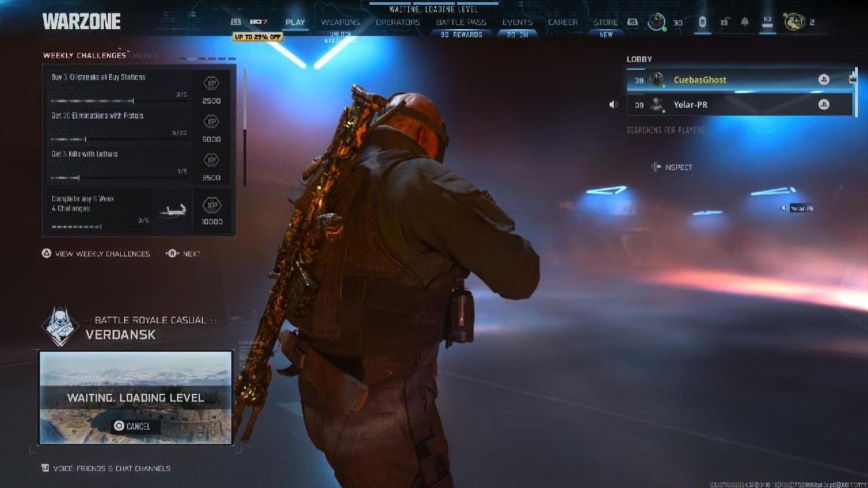The image size is (868, 488).
Task: Open the CAREER tab
Action: (x=563, y=22)
